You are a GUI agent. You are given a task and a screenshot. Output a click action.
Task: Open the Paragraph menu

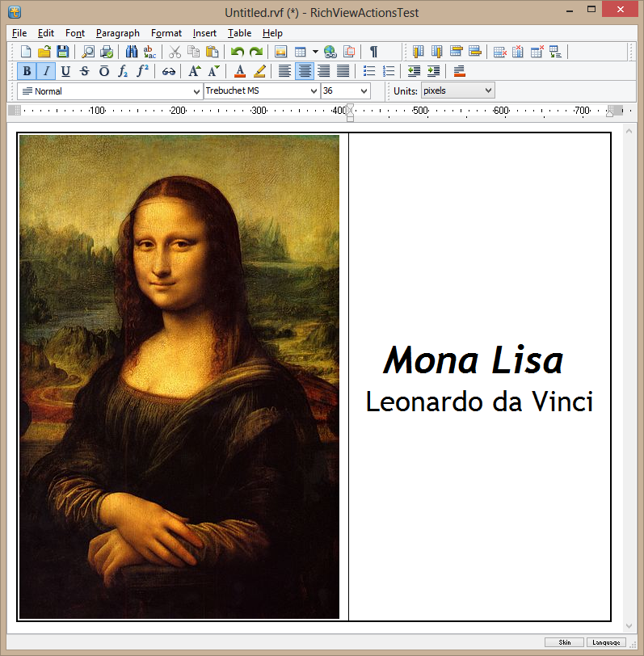point(117,33)
